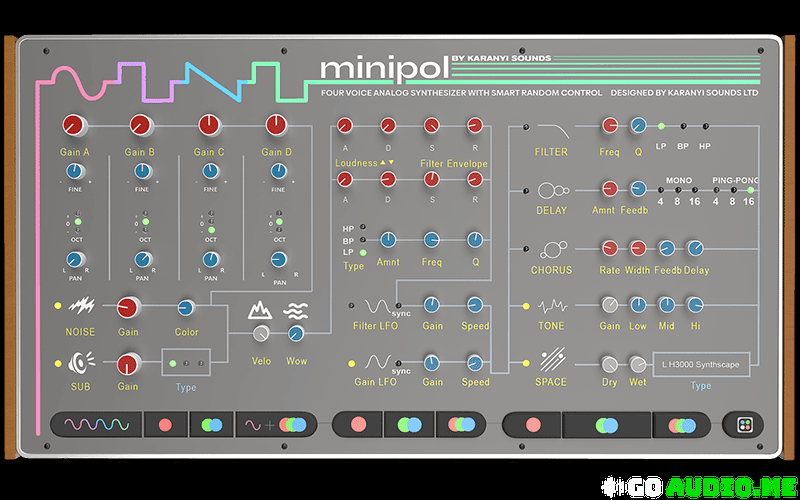Click the NOISE Color knob
The height and width of the screenshot is (500, 800).
(x=186, y=308)
